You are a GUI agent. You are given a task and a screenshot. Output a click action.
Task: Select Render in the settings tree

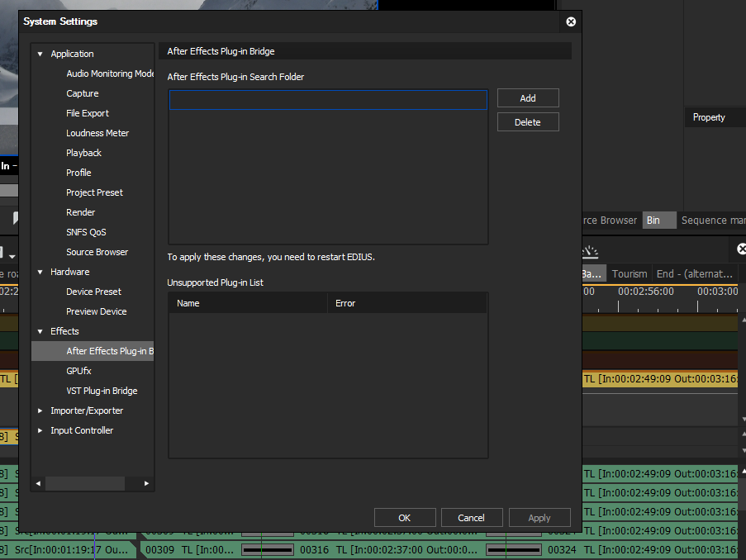tap(80, 212)
